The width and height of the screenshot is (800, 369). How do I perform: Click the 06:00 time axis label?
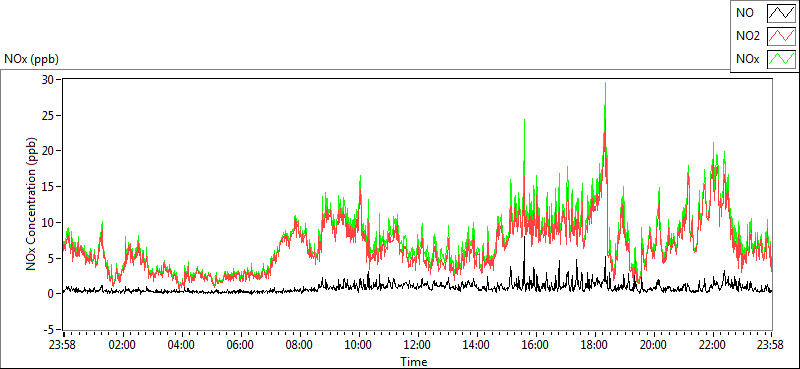240,344
